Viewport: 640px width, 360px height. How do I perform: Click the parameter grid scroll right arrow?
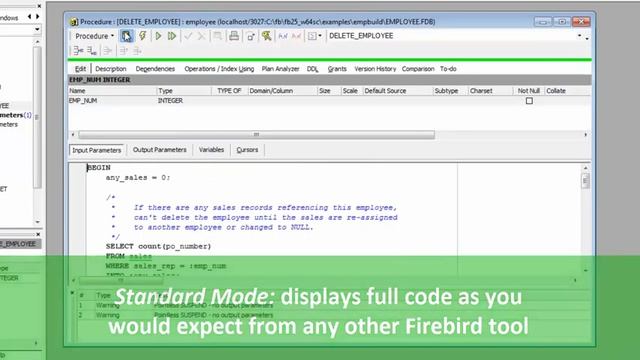(x=586, y=134)
